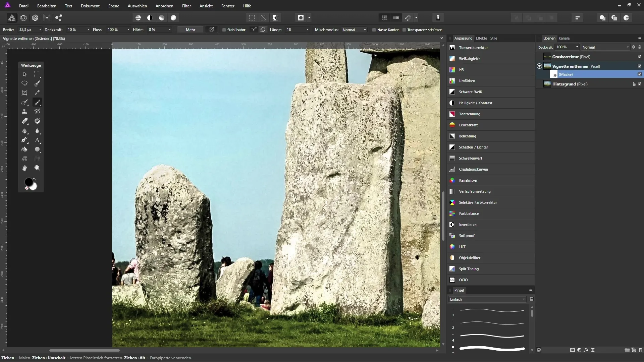Add a Belichtung adjustment
The width and height of the screenshot is (644, 362).
[491, 136]
